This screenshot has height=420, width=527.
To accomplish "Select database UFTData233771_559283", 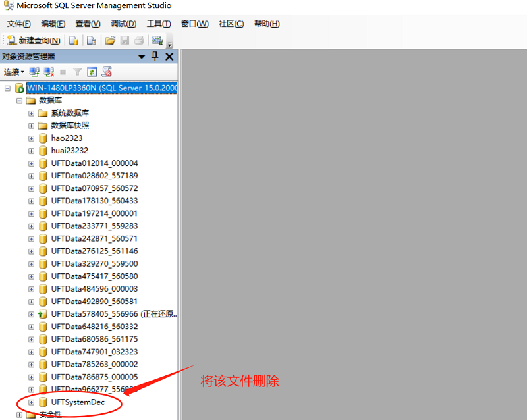I will pyautogui.click(x=94, y=226).
